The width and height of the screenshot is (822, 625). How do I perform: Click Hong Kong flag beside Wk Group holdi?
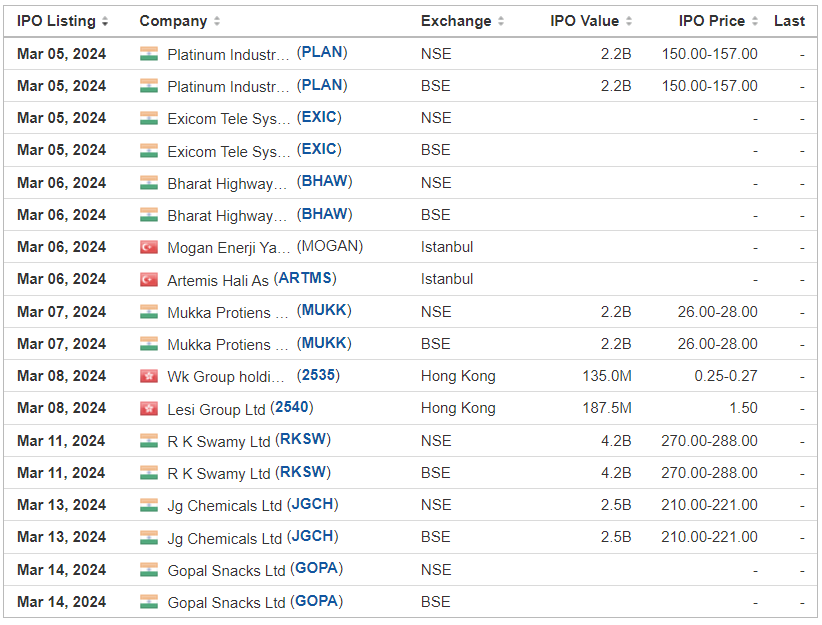[x=149, y=376]
